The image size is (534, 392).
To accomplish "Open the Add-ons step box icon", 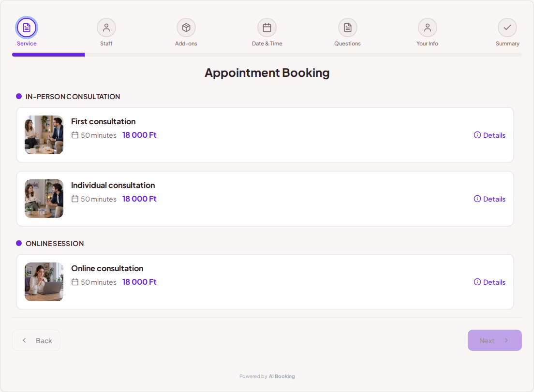I will 186,28.
